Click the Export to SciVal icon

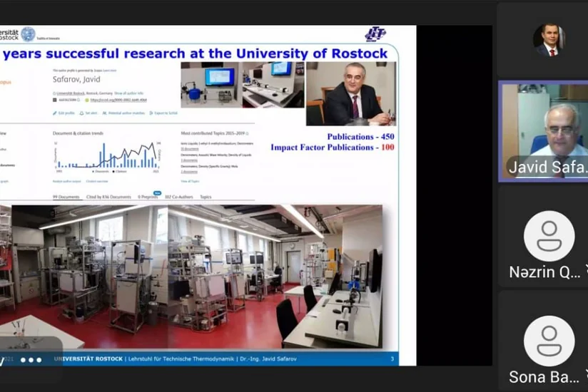151,113
